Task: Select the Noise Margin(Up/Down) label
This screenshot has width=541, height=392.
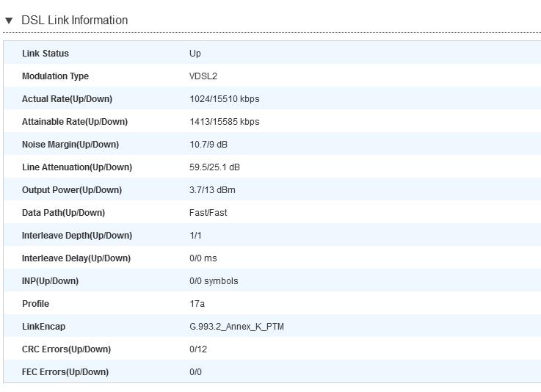Action: coord(70,145)
